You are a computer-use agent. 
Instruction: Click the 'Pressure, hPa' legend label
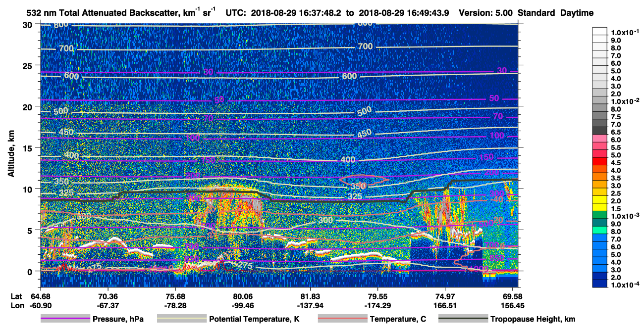tap(118, 320)
